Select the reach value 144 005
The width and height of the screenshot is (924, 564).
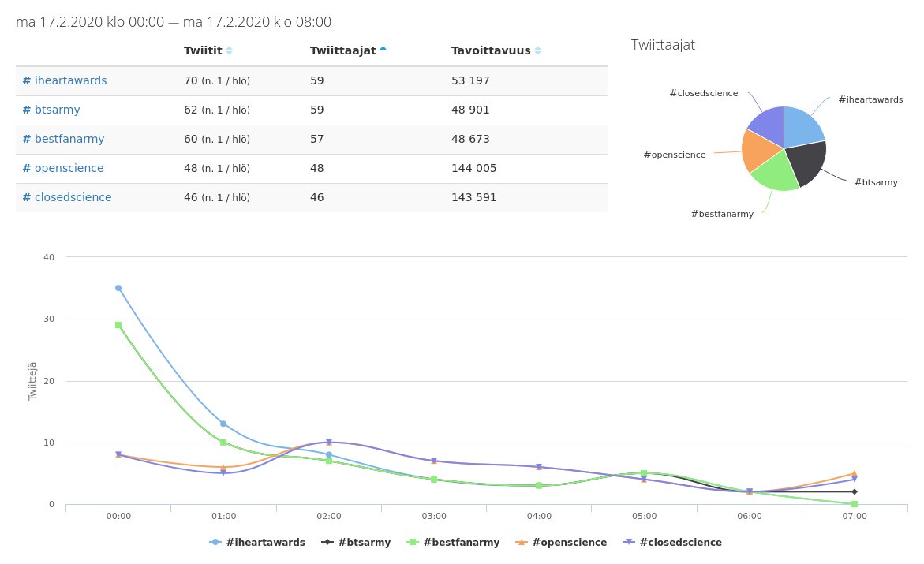473,169
